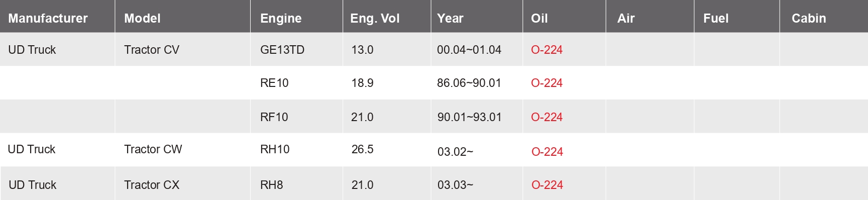Image resolution: width=868 pixels, height=200 pixels.
Task: Open the O-224 link for RH8 engine
Action: [x=547, y=185]
